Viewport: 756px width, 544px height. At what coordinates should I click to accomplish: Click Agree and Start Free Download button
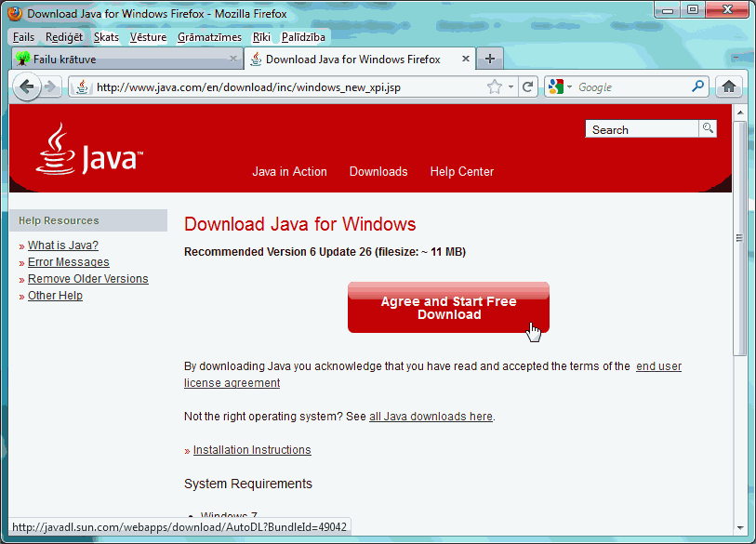pos(448,308)
